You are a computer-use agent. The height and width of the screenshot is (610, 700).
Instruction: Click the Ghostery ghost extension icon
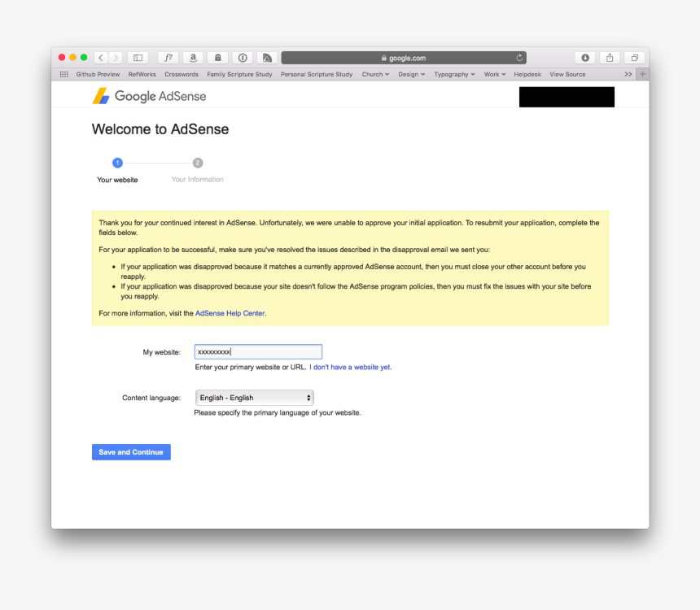217,58
